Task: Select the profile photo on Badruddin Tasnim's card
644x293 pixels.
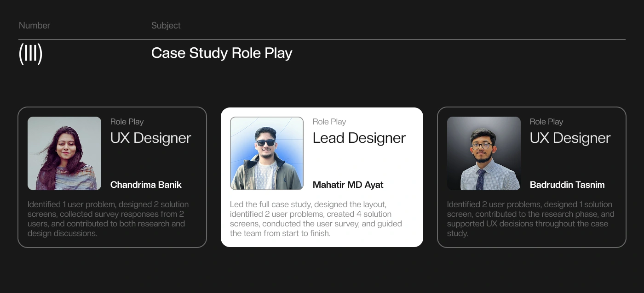Action: click(x=484, y=153)
